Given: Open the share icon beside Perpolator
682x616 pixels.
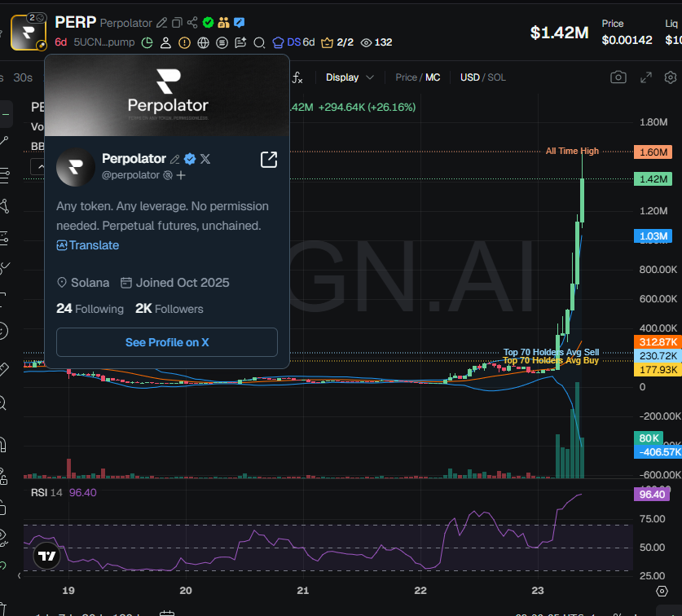Looking at the screenshot, I should click(x=191, y=22).
